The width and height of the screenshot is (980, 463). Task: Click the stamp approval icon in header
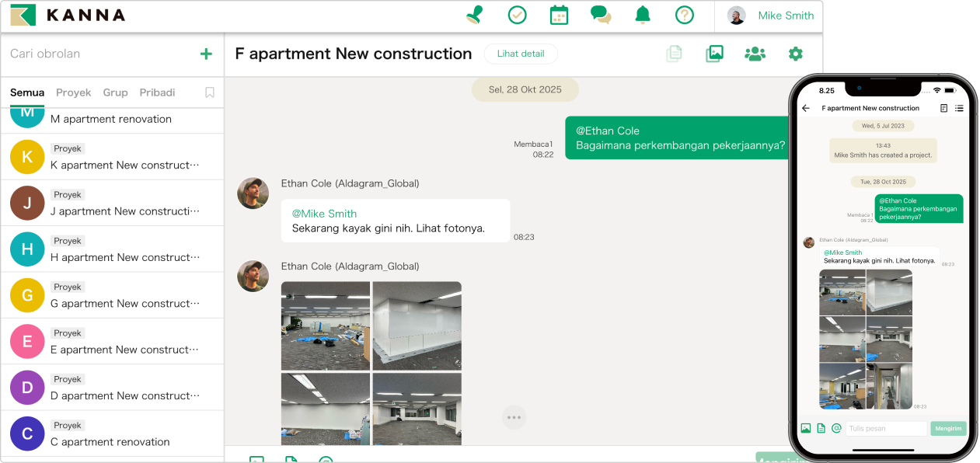pos(474,15)
